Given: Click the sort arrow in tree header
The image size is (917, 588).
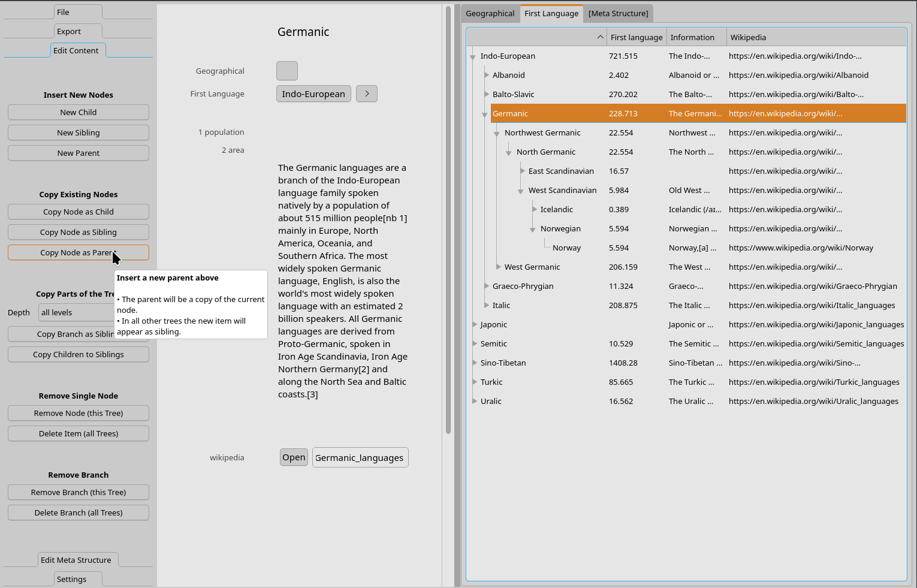Looking at the screenshot, I should point(600,37).
